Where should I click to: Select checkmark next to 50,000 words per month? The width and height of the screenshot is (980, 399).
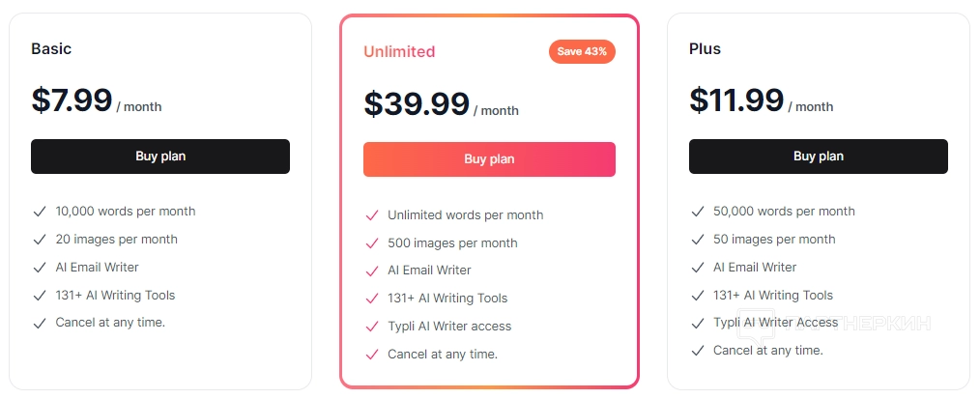coord(698,212)
